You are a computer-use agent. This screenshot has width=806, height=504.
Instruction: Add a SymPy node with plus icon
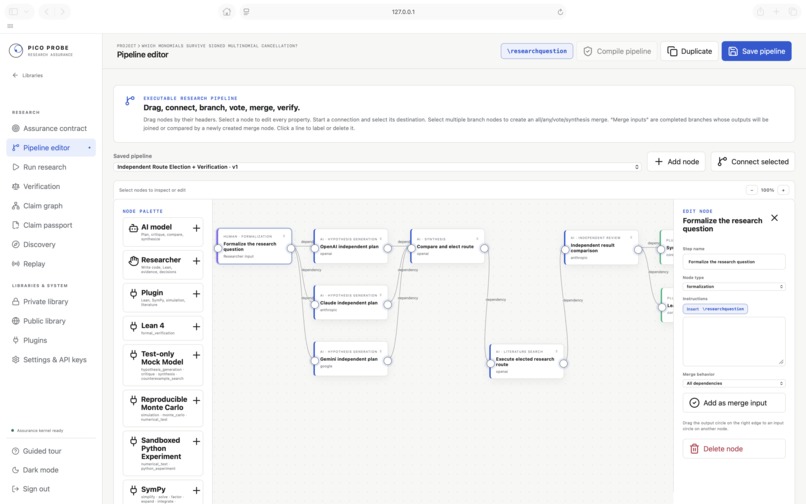click(x=196, y=491)
